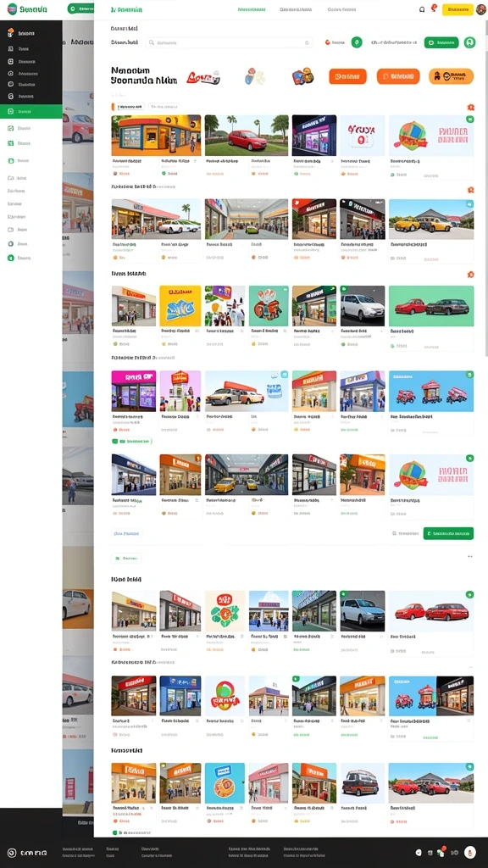Open the notification bell in top header
Viewport: 488px width, 868px height.
pyautogui.click(x=422, y=9)
